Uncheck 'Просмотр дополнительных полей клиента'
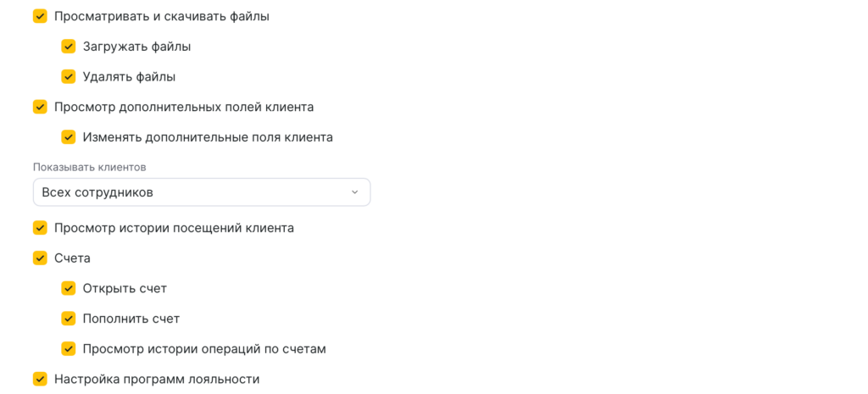This screenshot has height=394, width=868. point(40,107)
